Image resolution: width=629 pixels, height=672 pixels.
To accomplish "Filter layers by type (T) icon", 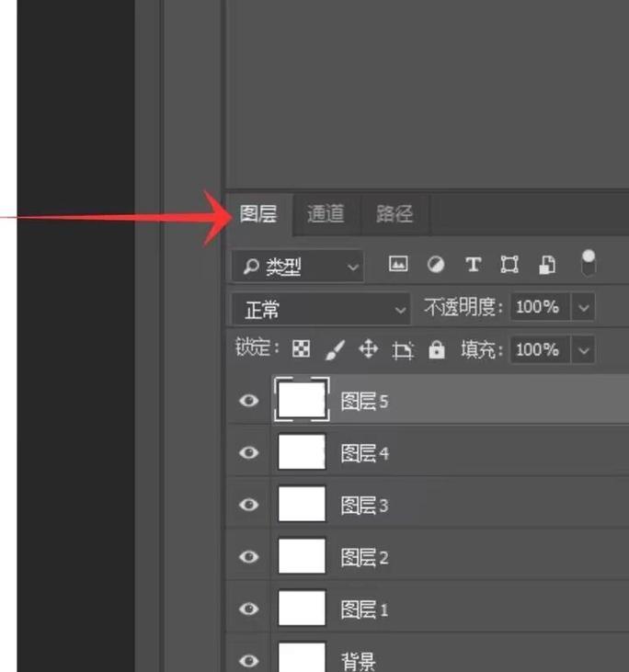I will pos(473,265).
